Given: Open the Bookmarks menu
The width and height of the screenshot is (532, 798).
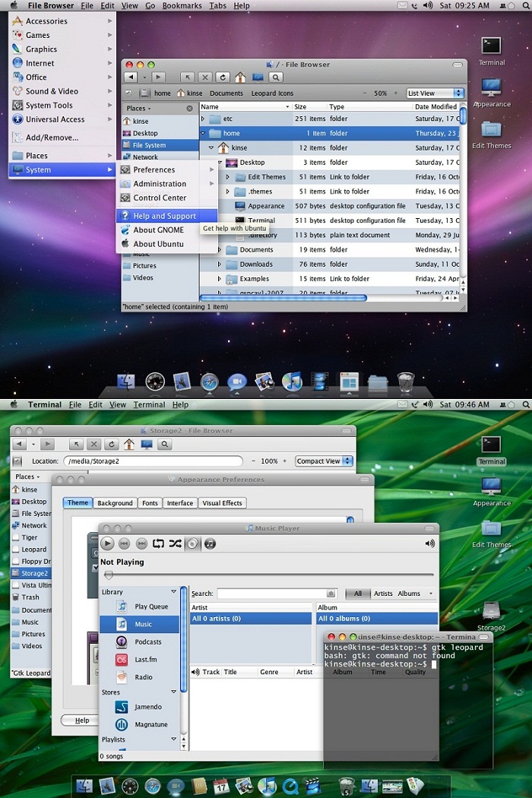Looking at the screenshot, I should [x=182, y=5].
